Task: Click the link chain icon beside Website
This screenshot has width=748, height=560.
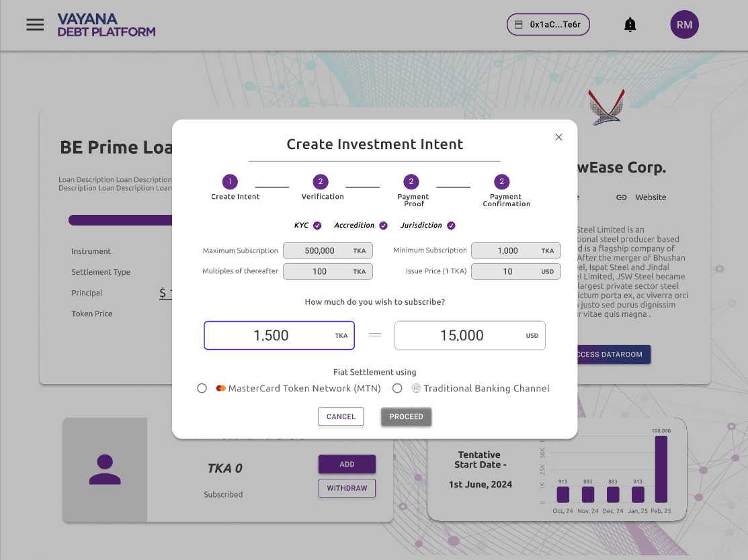Action: click(621, 197)
